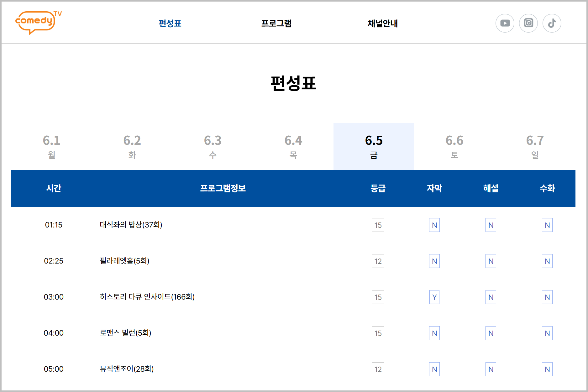Click program 필라레엣홈(5회)
The image size is (588, 392).
click(x=124, y=261)
